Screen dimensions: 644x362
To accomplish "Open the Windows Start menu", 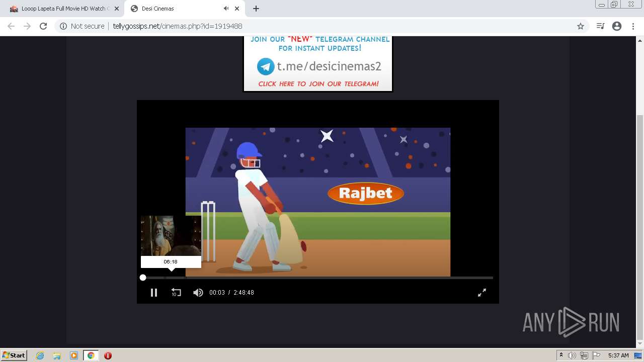I will point(14,355).
